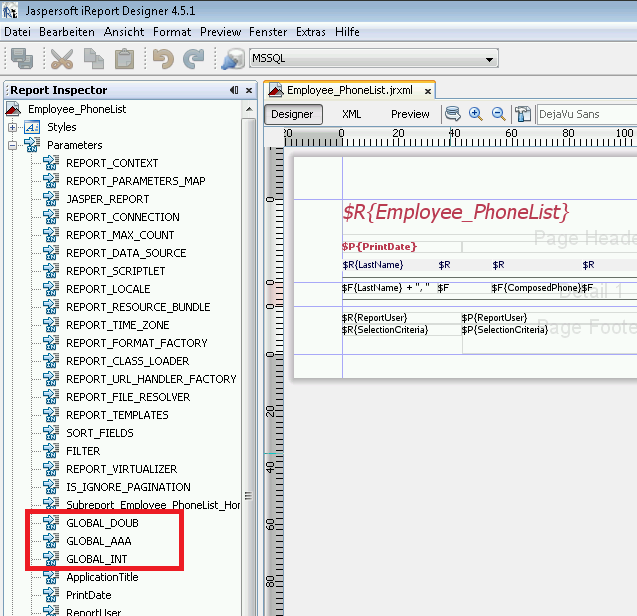Click the Cut scissors icon

click(x=62, y=59)
